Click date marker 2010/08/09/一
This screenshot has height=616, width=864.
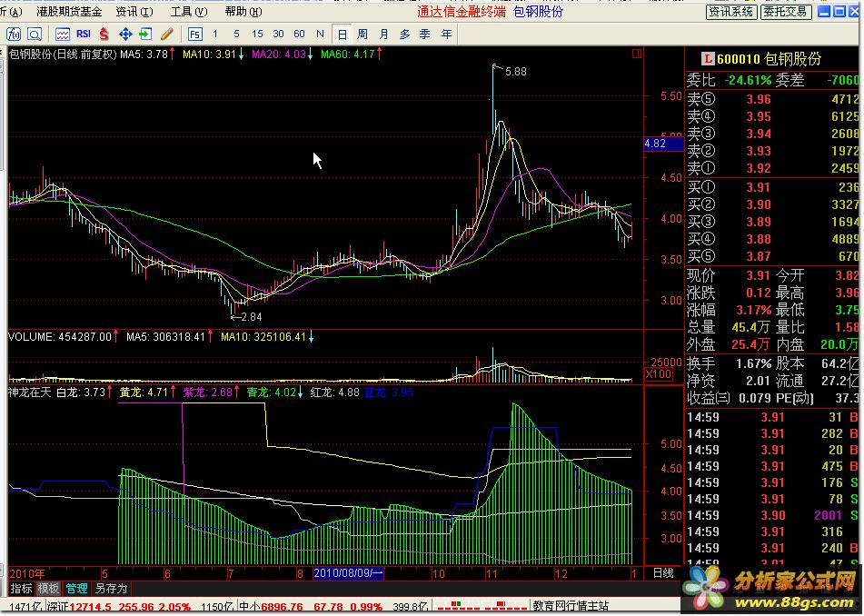coord(348,573)
